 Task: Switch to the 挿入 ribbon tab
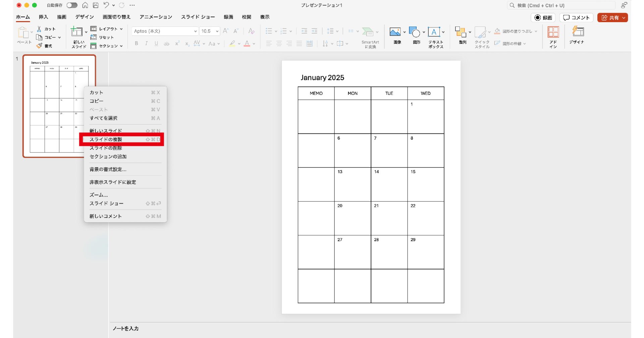[x=43, y=17]
